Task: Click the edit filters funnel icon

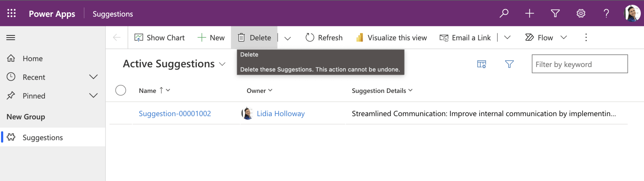Action: [509, 64]
